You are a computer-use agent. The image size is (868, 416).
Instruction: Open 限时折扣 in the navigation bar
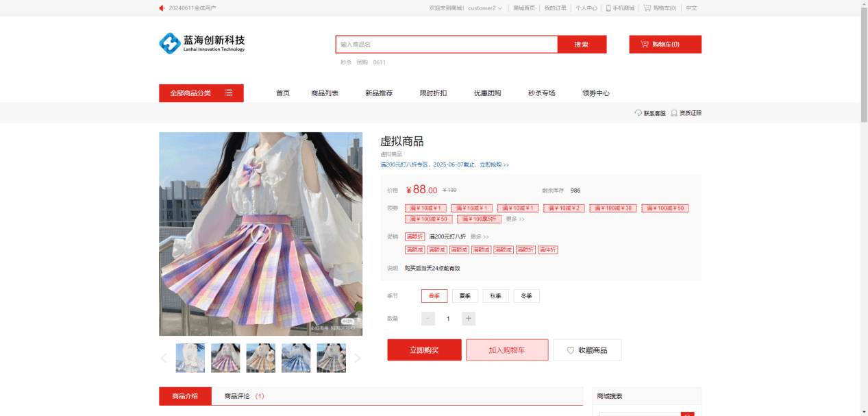point(433,93)
